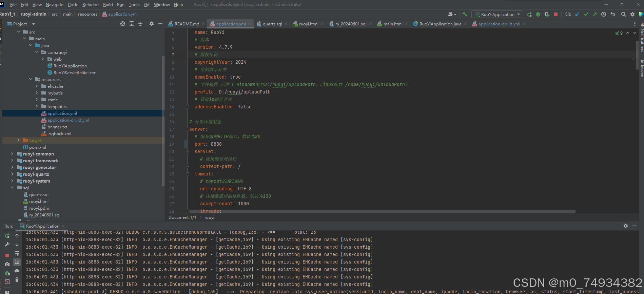Open the user account dropdown in toolbar
The width and height of the screenshot is (644, 294).
[452, 14]
